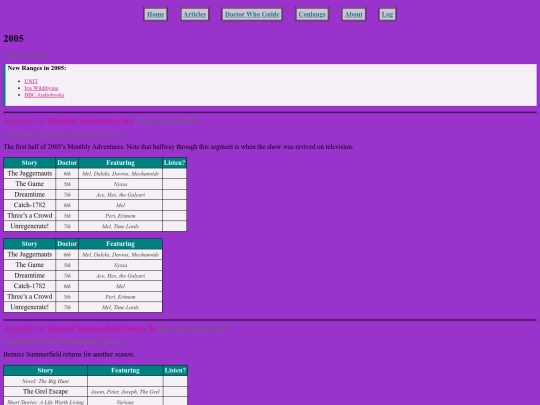540x405 pixels.
Task: Follow the BBC Audiobooks range link
Action: 44,95
